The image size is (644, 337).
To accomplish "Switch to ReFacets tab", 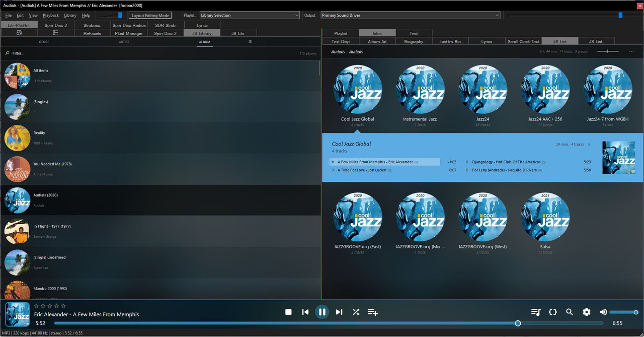I will pyautogui.click(x=92, y=33).
